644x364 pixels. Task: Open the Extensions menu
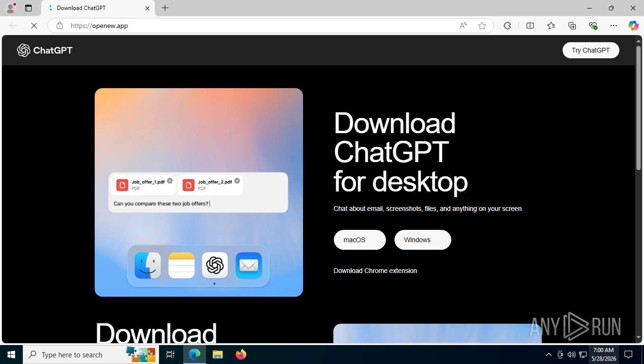(x=507, y=26)
